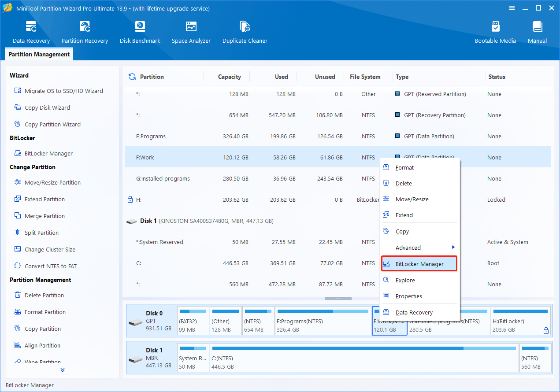Choose Split Partition in sidebar
This screenshot has height=392, width=560.
pyautogui.click(x=36, y=233)
